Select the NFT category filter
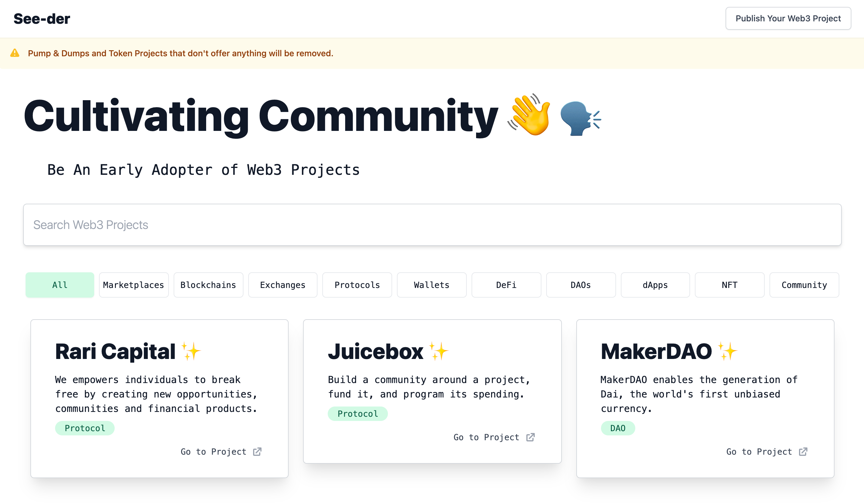864x504 pixels. [x=729, y=285]
